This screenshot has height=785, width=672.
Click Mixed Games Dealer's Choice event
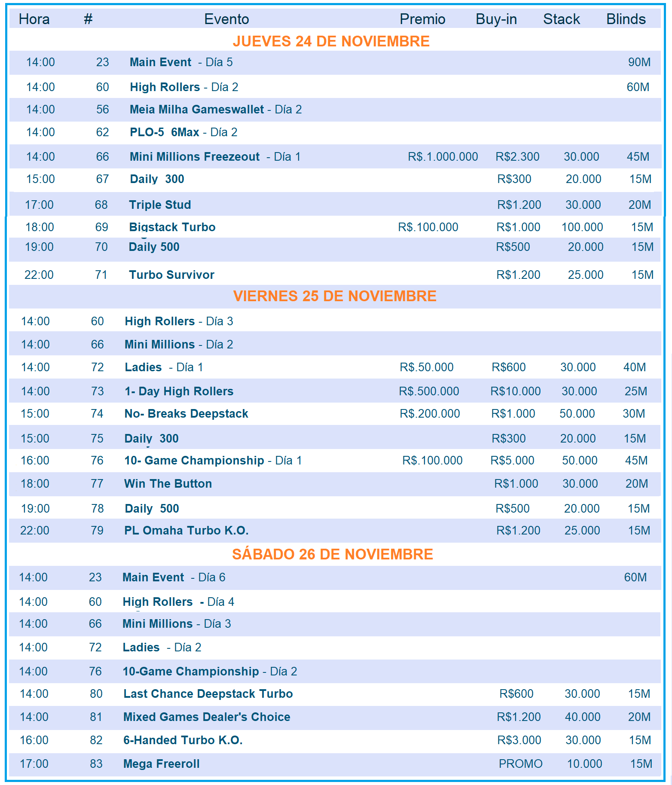tap(207, 717)
